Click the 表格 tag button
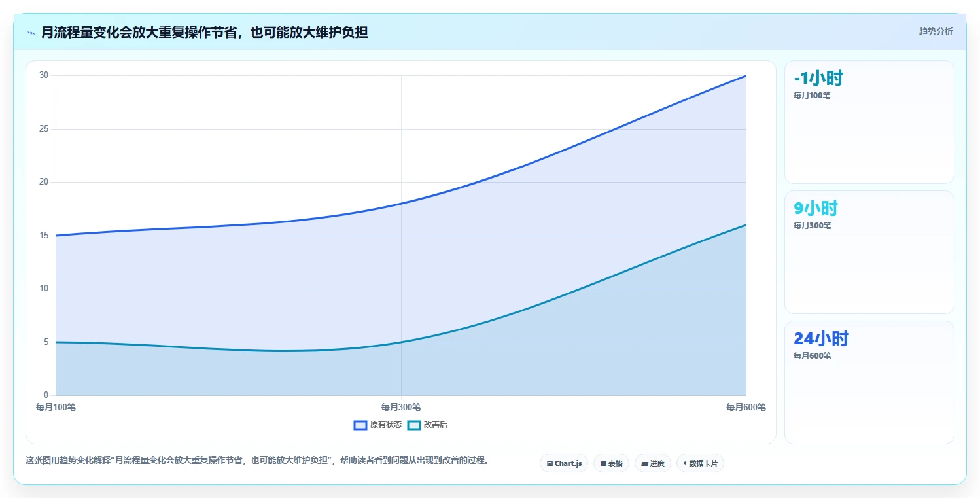 [611, 463]
